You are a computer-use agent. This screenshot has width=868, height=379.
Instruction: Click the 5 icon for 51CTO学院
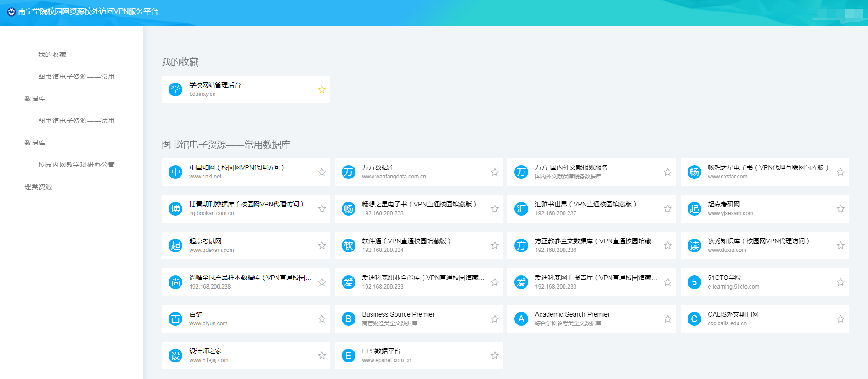(x=694, y=282)
